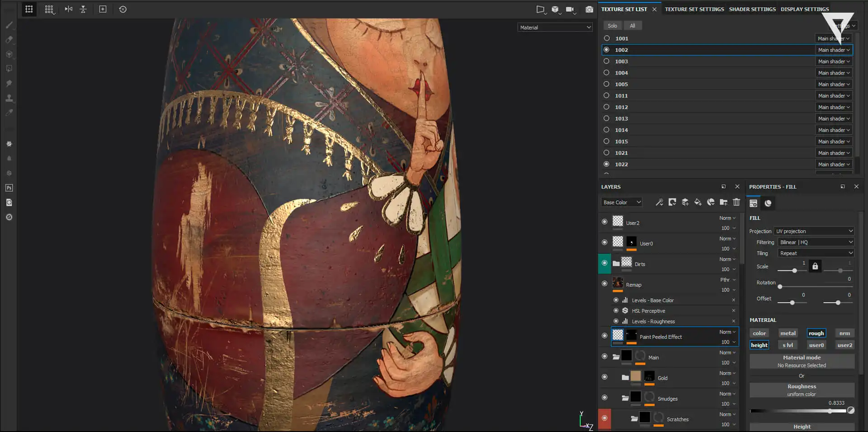868x432 pixels.
Task: Select texture set 1005 radio button
Action: [x=607, y=84]
